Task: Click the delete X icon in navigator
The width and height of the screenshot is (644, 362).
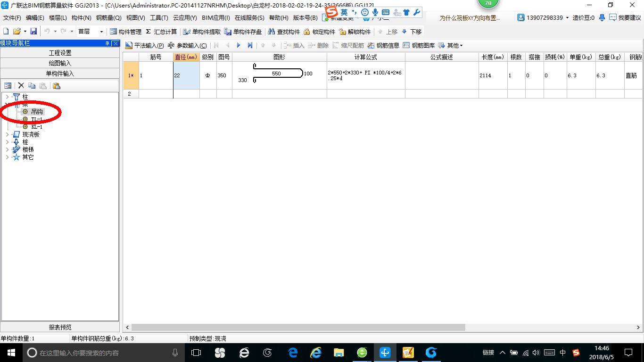Action: (21, 86)
